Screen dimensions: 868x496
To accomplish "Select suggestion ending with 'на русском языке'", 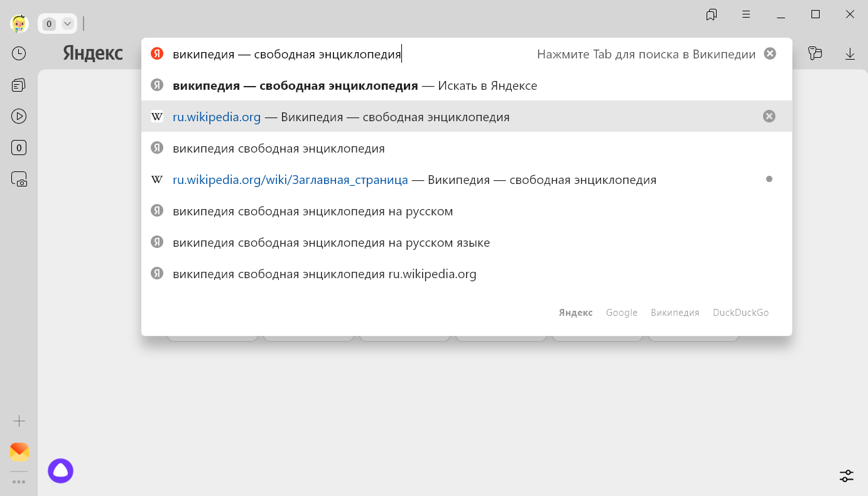I will click(x=331, y=243).
